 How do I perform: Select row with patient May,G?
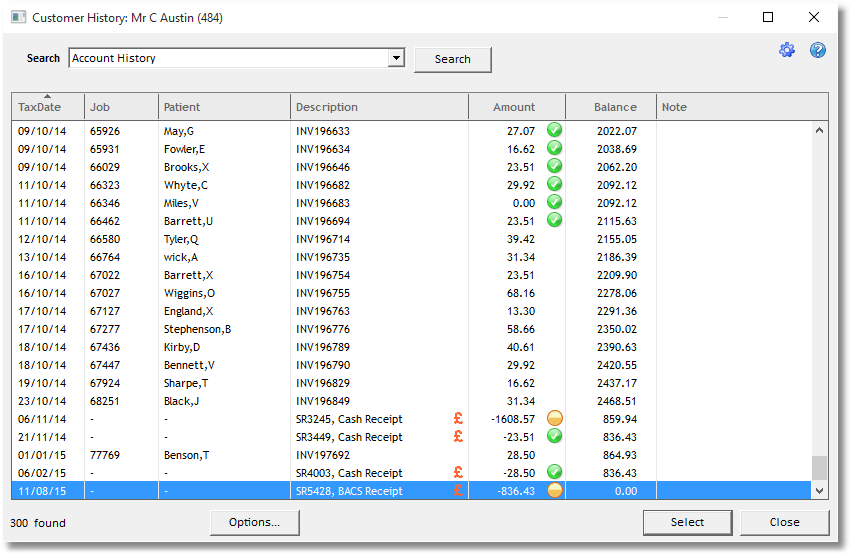412,131
